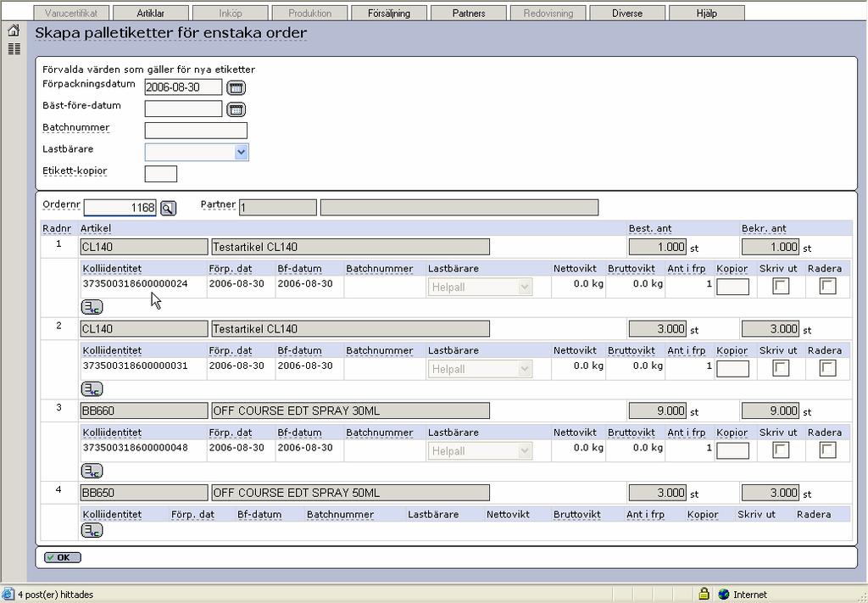Open calendar picker for Förpackningsdatum
This screenshot has height=603, width=868.
point(236,87)
